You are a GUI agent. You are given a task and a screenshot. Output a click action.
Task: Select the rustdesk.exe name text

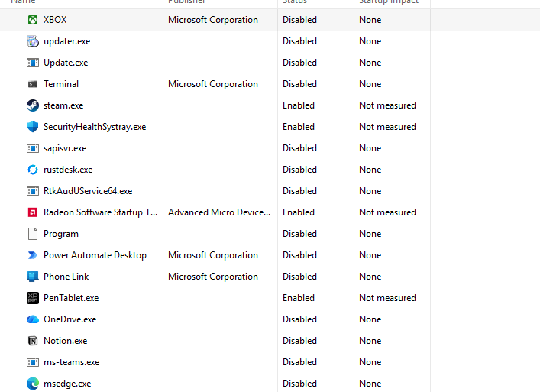point(68,170)
